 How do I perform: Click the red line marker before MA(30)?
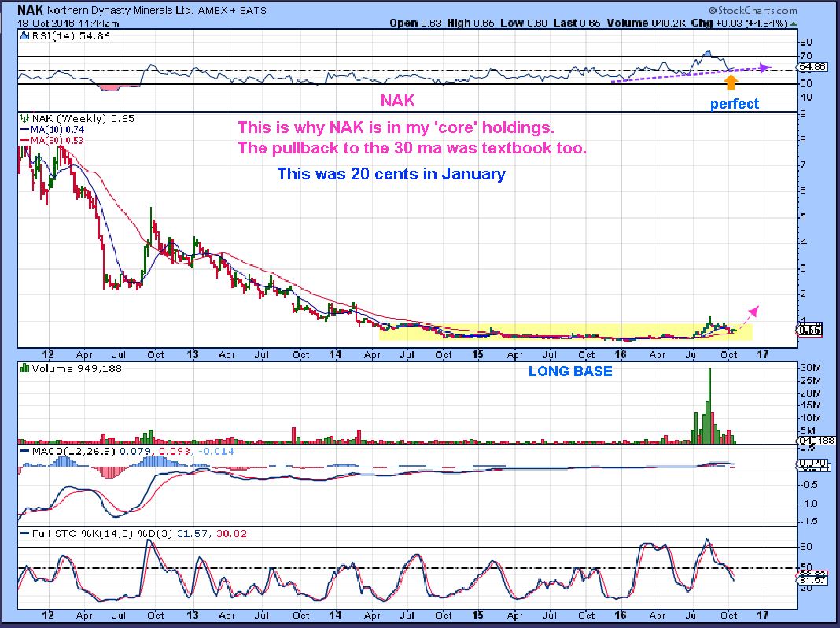[x=24, y=140]
